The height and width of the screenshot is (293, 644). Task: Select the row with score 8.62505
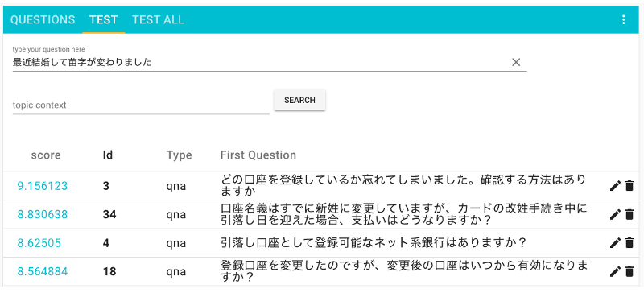[x=322, y=243]
